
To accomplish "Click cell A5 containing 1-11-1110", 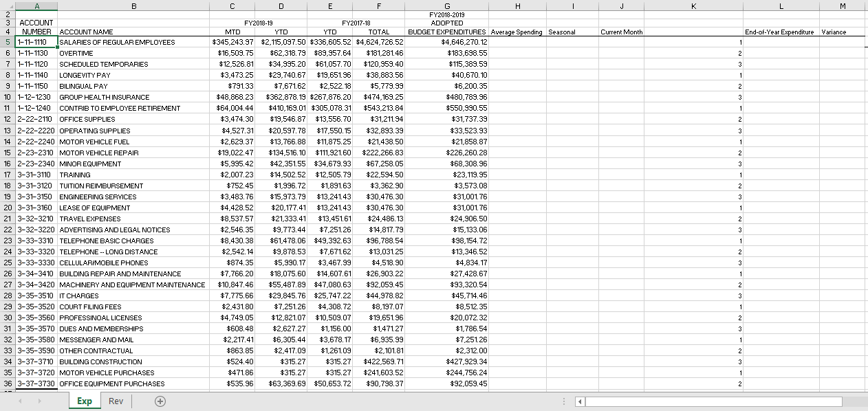I will 36,42.
